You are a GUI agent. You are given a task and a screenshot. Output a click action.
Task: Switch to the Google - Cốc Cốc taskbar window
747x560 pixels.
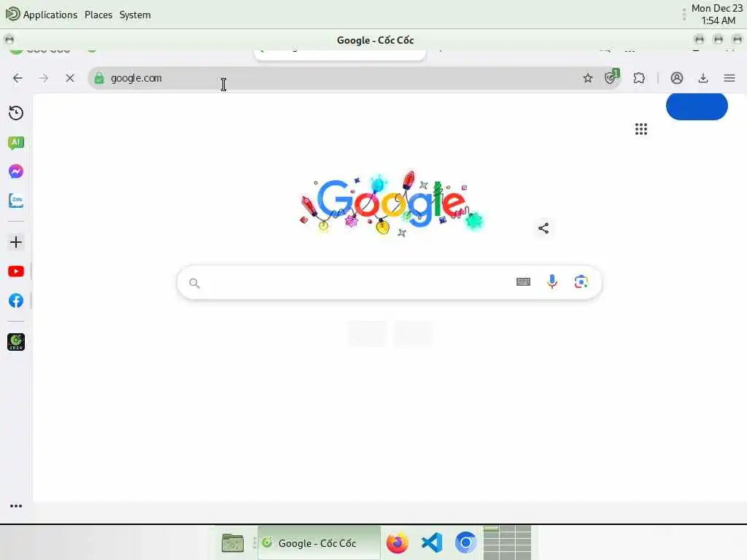(319, 542)
